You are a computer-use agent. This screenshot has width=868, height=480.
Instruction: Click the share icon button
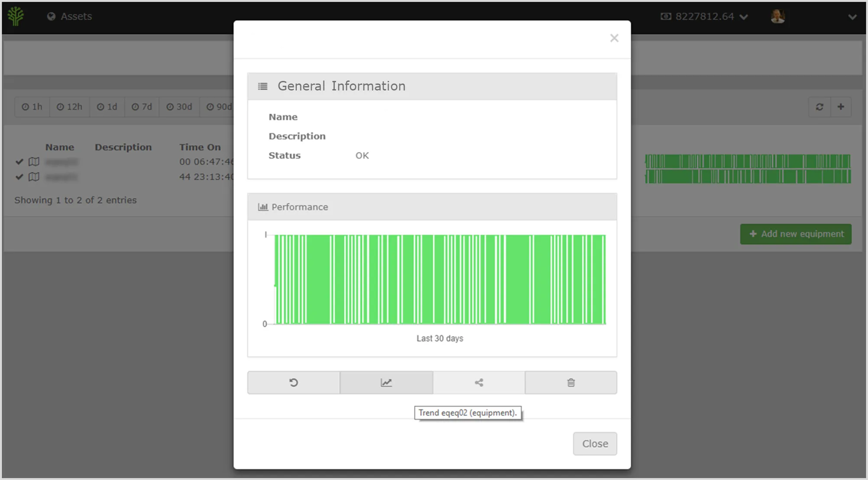[x=479, y=383]
